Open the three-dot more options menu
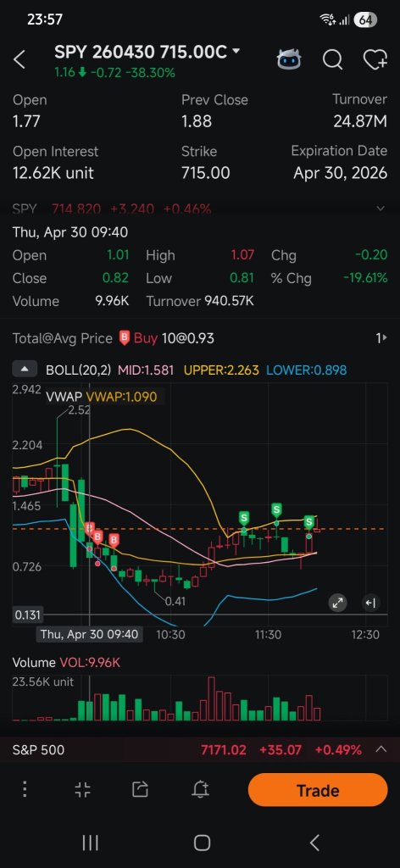Viewport: 400px width, 868px height. [x=25, y=789]
